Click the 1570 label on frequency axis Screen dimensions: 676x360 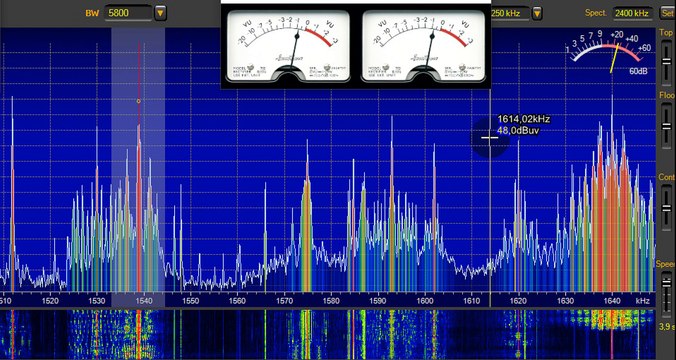pyautogui.click(x=284, y=301)
